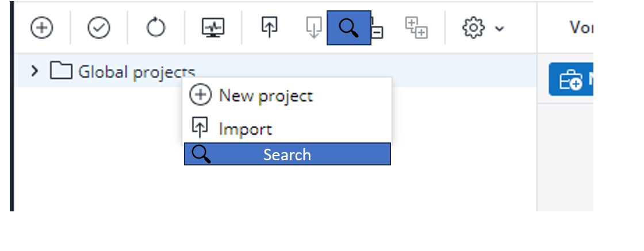Click the folder icon of Global projects
The image size is (644, 251).
[x=61, y=71]
